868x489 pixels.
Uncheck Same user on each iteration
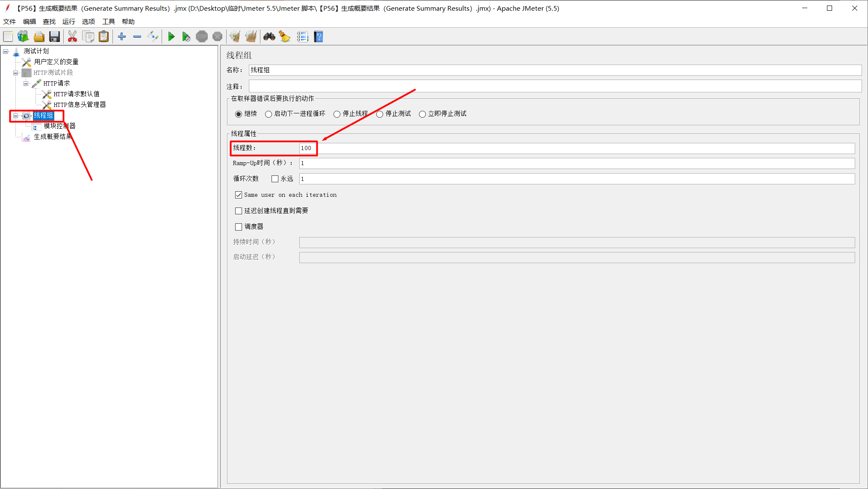pyautogui.click(x=239, y=195)
